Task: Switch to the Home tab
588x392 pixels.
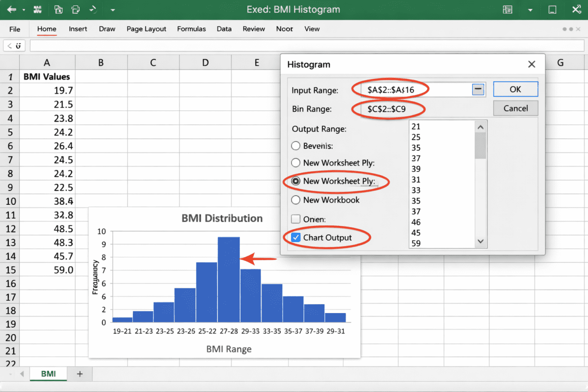Action: [47, 29]
